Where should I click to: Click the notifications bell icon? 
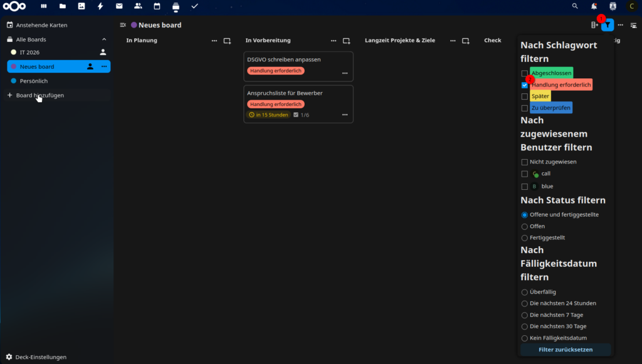[594, 6]
